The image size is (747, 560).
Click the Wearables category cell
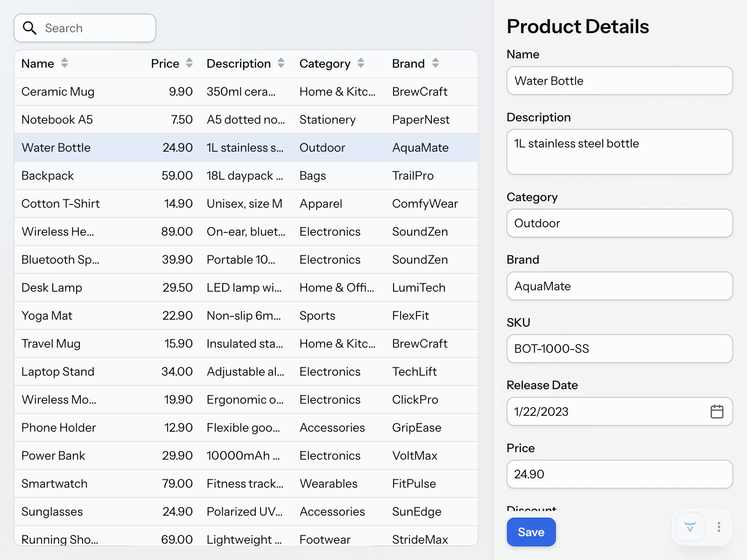point(329,483)
